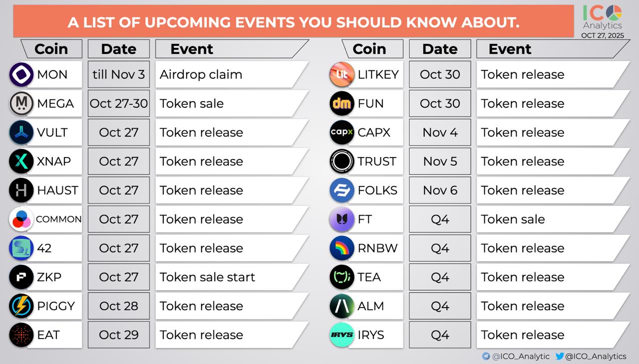The height and width of the screenshot is (364, 639).
Task: Select the ZKP Token sale start event
Action: click(207, 277)
